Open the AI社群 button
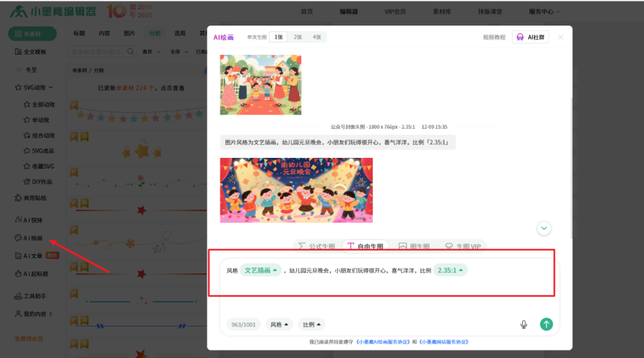 point(530,36)
